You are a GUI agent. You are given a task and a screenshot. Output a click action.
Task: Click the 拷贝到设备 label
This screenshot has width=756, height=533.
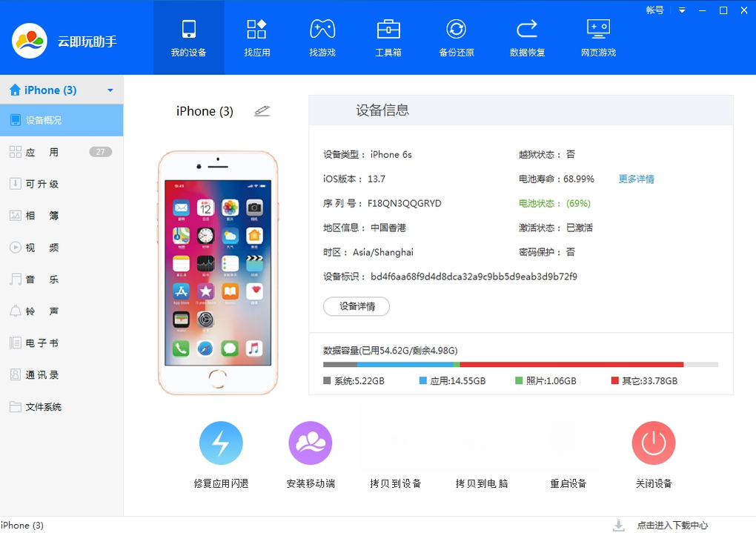[395, 483]
